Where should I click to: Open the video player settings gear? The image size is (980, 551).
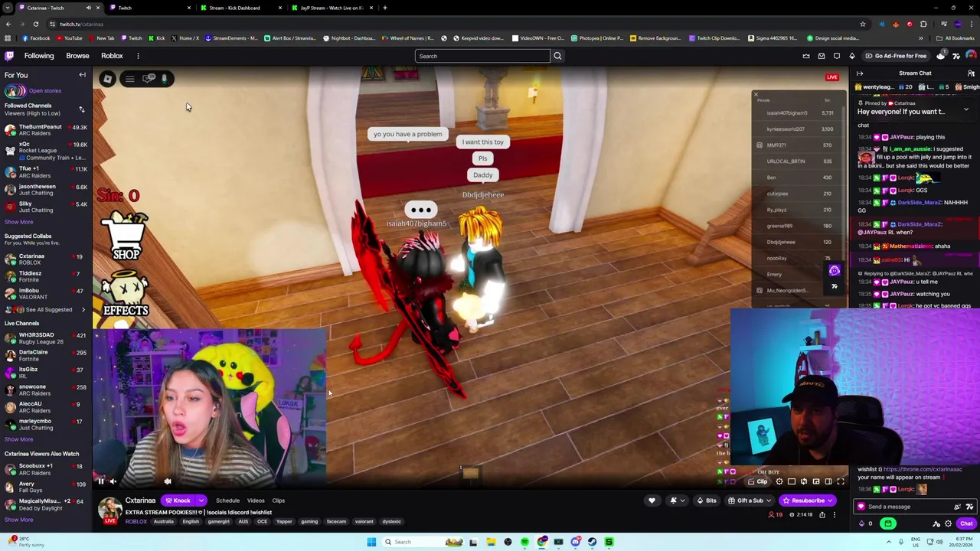pyautogui.click(x=779, y=481)
